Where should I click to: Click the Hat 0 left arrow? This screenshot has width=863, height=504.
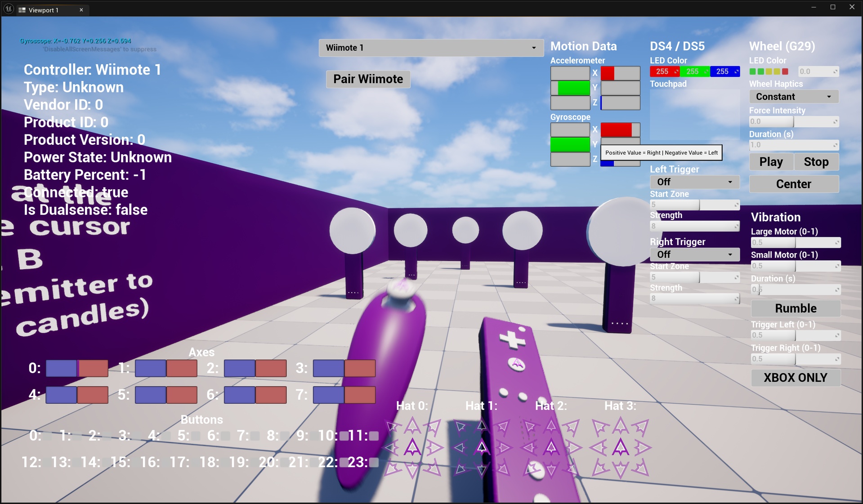[x=391, y=447]
